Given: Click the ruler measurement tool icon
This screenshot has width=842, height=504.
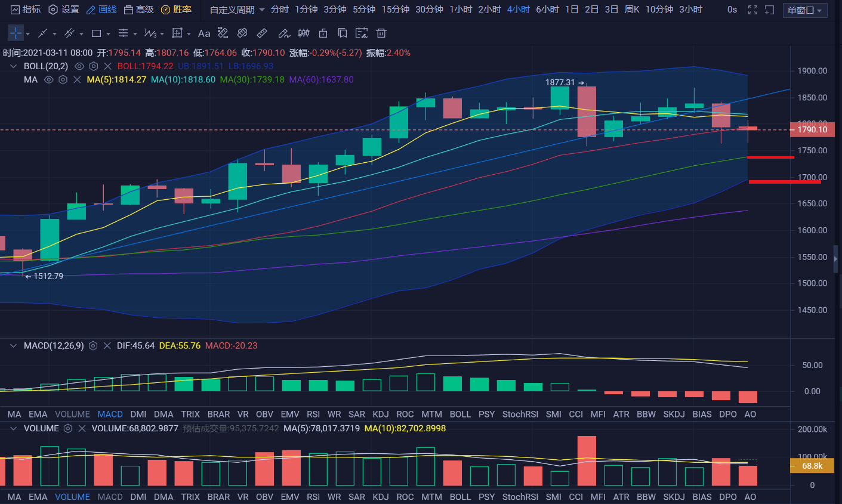Looking at the screenshot, I should pos(262,33).
